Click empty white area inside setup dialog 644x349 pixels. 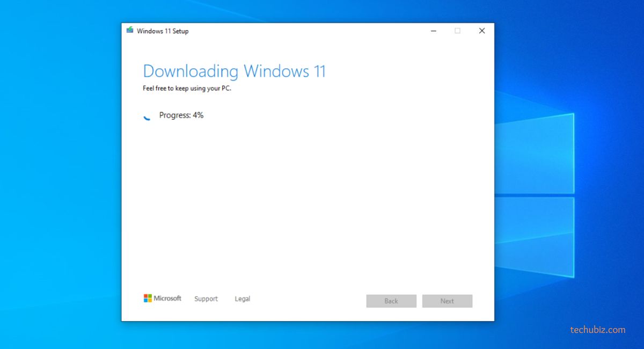click(306, 204)
